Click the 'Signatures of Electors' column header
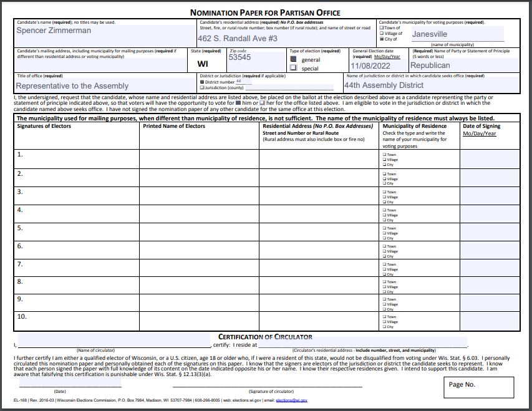 tap(44, 126)
